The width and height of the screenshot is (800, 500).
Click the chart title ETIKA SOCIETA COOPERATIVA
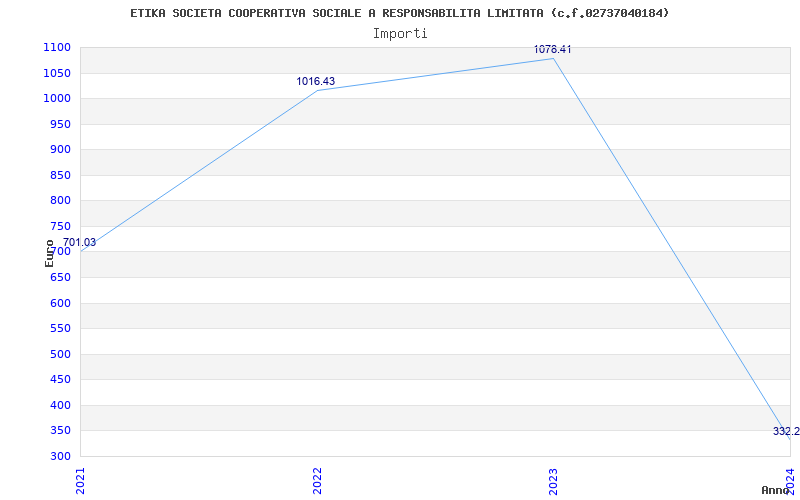coord(399,13)
